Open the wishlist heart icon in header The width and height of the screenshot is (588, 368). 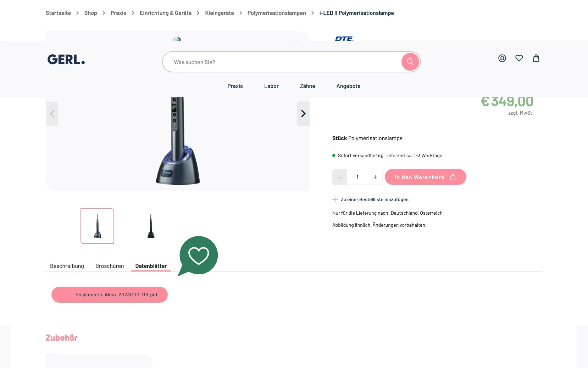519,58
